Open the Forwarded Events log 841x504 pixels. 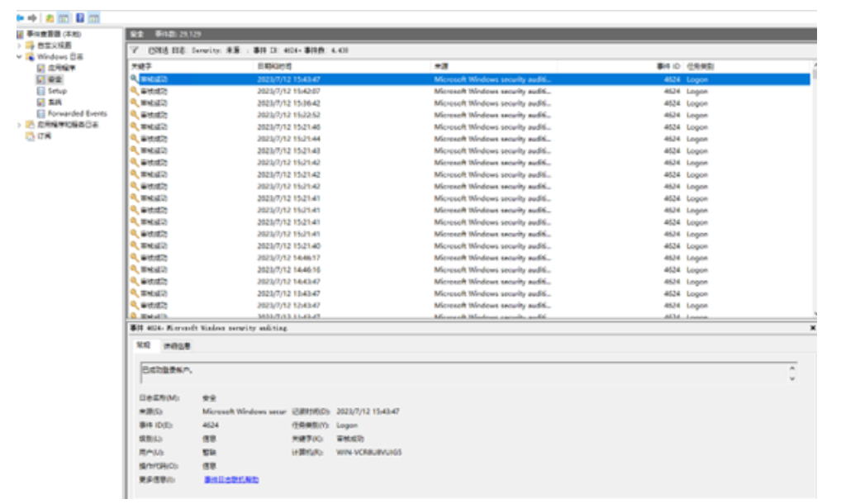(76, 113)
